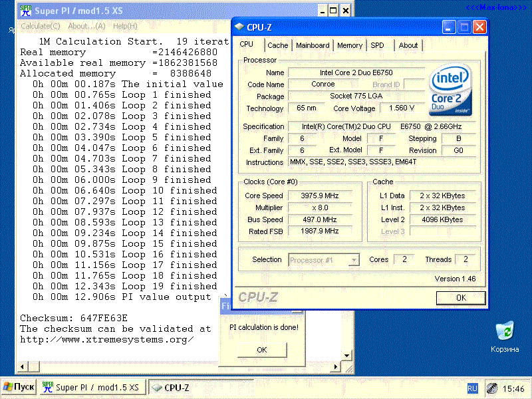The image size is (532, 399).
Task: Click the http://www.xtremesystems.org/ text
Action: click(107, 339)
